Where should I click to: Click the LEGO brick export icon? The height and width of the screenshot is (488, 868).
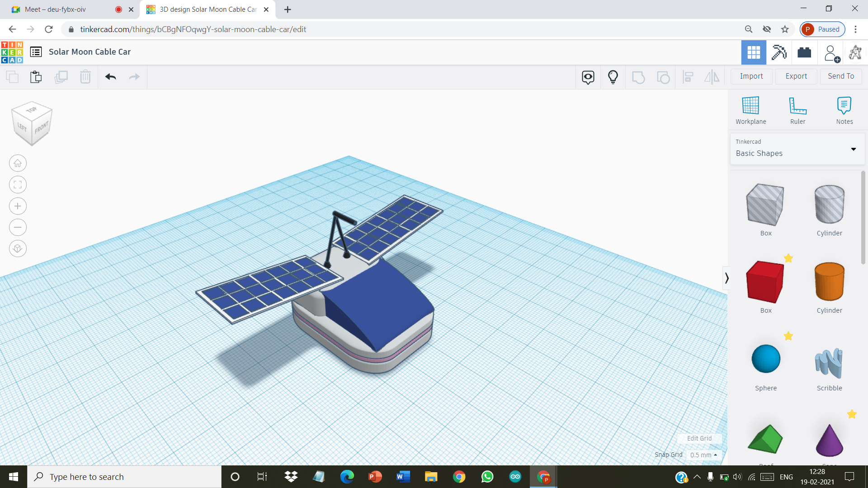(805, 52)
